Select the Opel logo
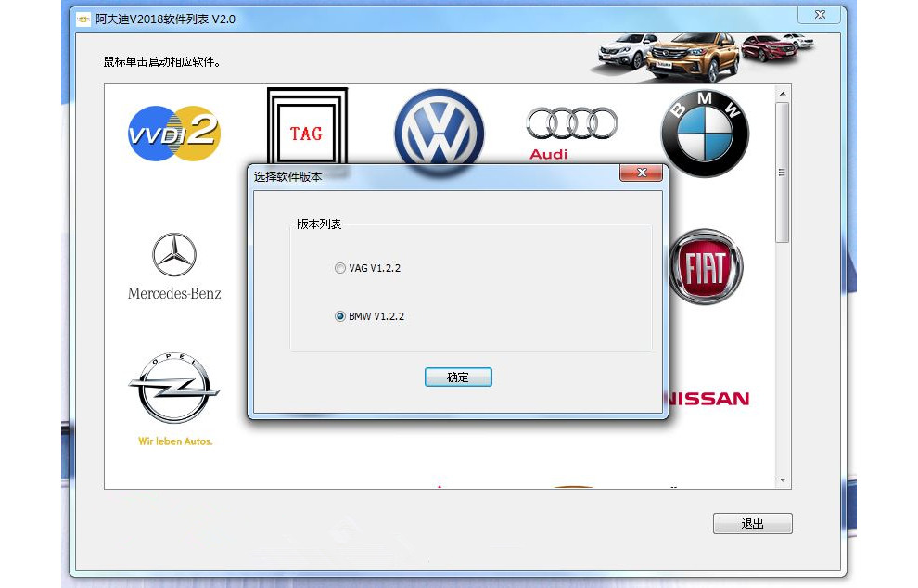 174,400
